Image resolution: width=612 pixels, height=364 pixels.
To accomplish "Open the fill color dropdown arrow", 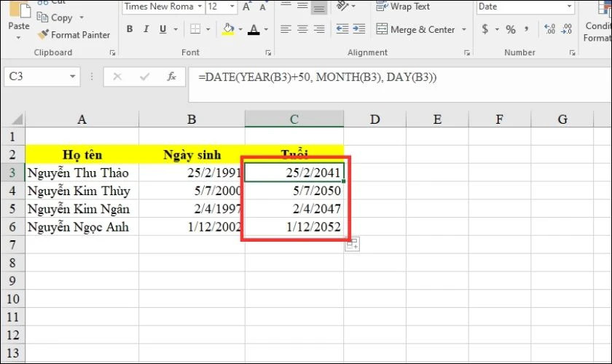I will coord(240,29).
